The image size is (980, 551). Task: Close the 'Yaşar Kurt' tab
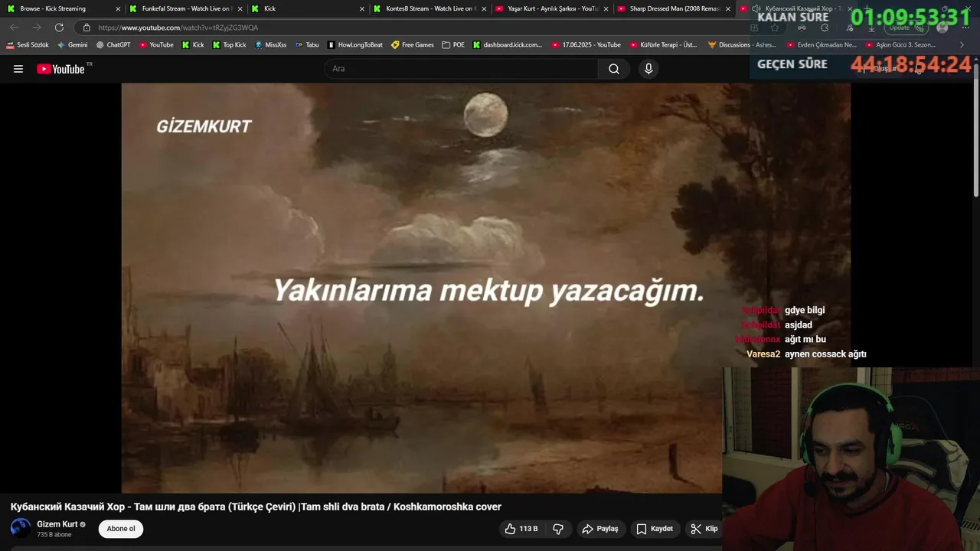606,9
